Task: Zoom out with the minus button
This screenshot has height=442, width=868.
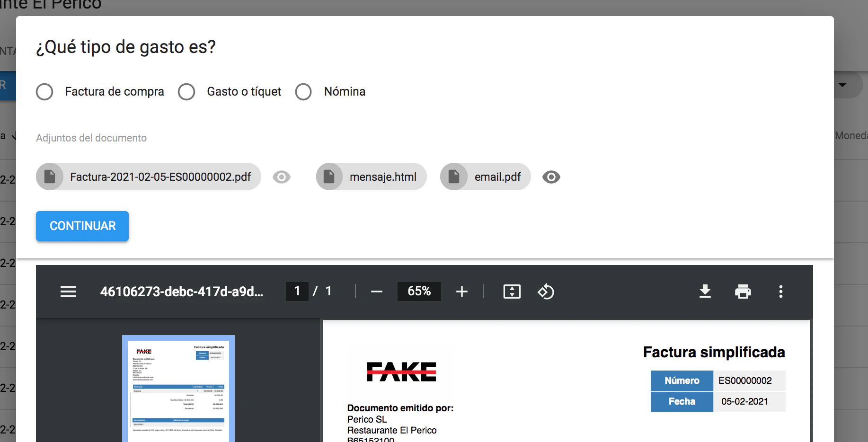Action: coord(377,292)
